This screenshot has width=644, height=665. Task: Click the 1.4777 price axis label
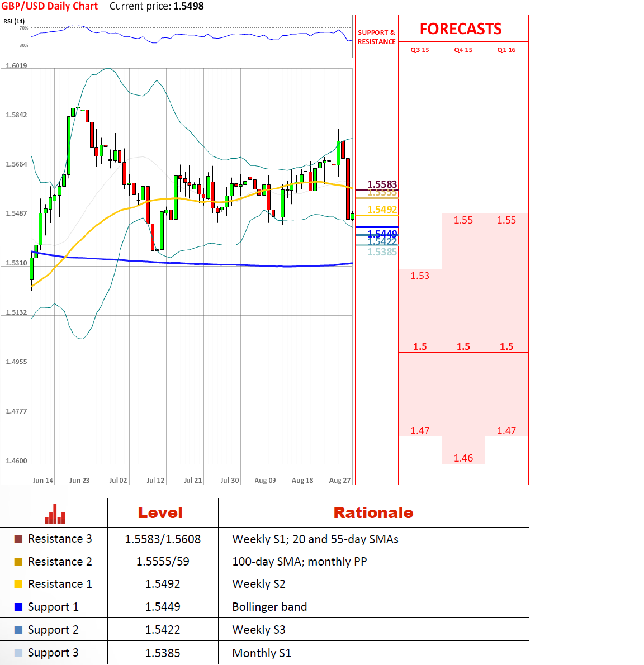point(17,411)
